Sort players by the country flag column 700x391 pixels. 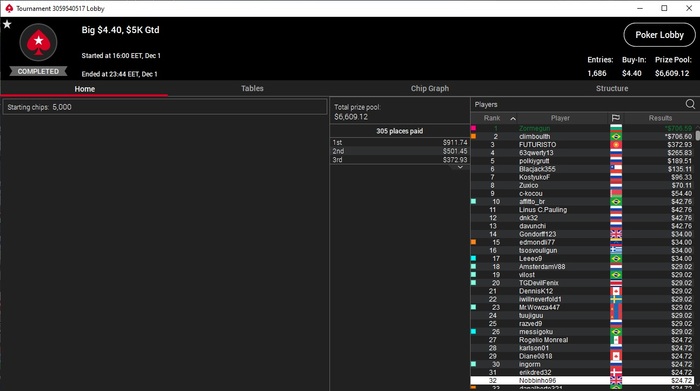[616, 118]
